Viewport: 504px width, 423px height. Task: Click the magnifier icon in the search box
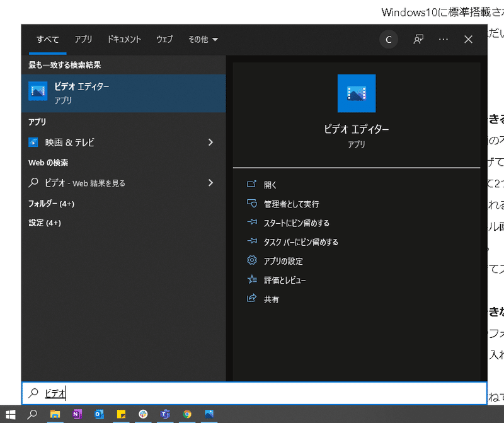click(33, 393)
